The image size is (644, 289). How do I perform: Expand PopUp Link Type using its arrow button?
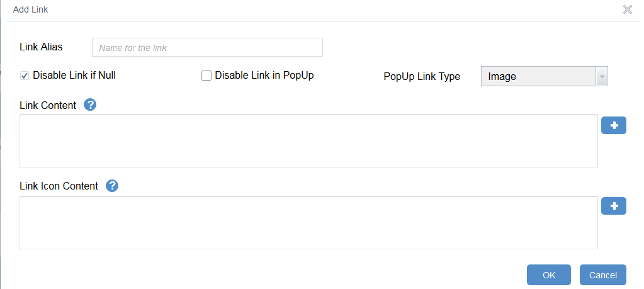coord(602,77)
